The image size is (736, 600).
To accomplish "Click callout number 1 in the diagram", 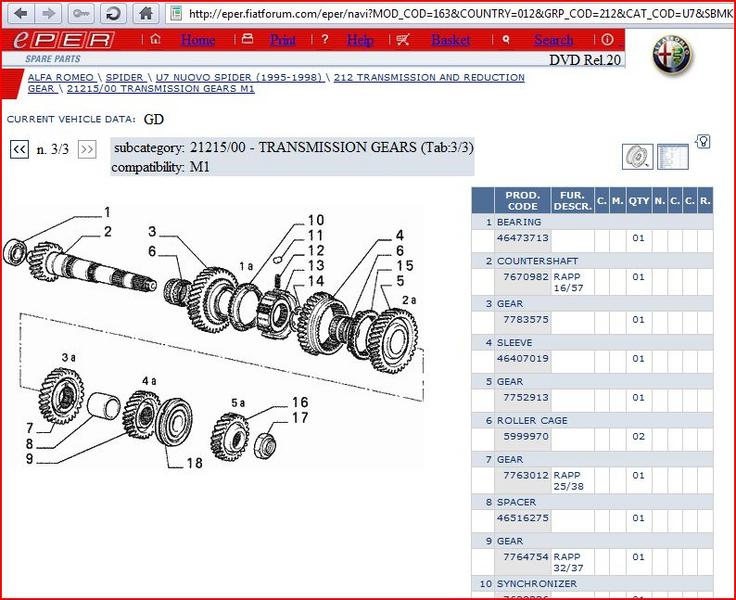I will point(107,213).
